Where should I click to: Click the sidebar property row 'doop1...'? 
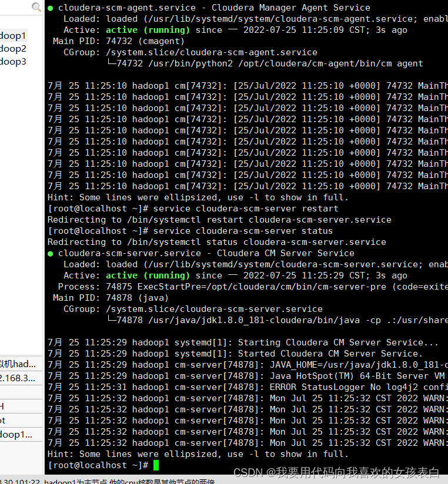(21, 435)
